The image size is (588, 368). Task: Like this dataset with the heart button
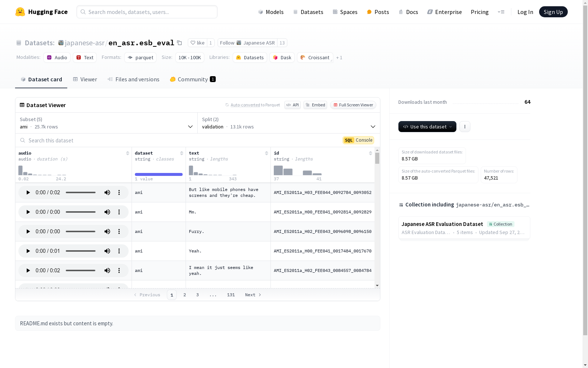[197, 43]
